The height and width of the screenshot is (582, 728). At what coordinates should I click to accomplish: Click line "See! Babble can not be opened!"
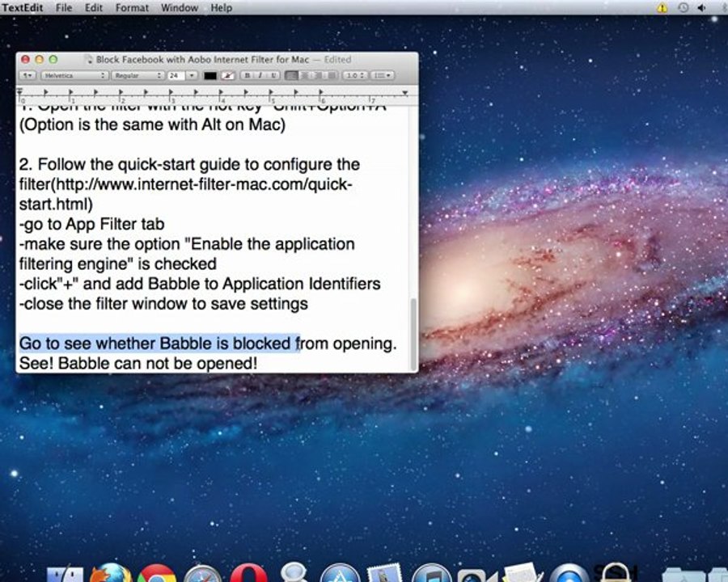tap(138, 364)
